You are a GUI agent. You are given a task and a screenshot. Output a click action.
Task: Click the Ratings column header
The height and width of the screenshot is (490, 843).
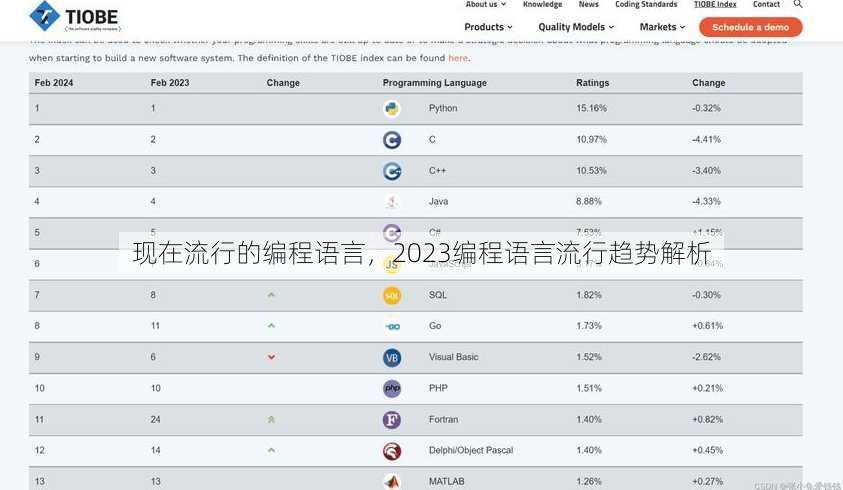coord(592,83)
